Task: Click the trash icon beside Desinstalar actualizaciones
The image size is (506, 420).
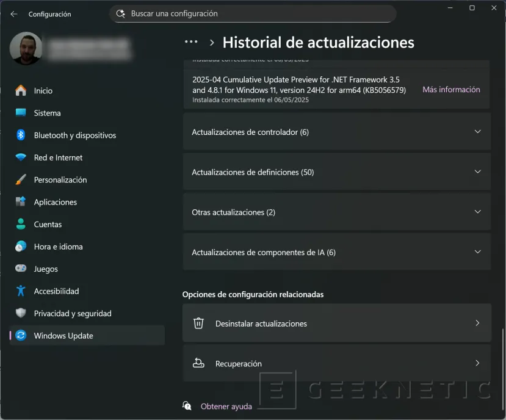Action: click(x=198, y=323)
